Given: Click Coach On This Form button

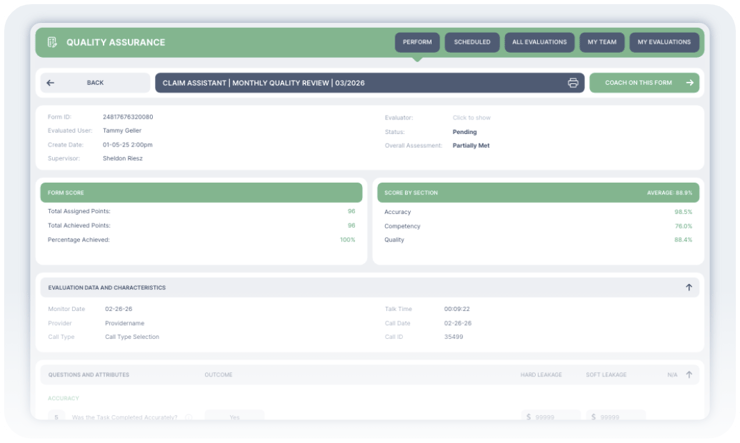Looking at the screenshot, I should [644, 83].
